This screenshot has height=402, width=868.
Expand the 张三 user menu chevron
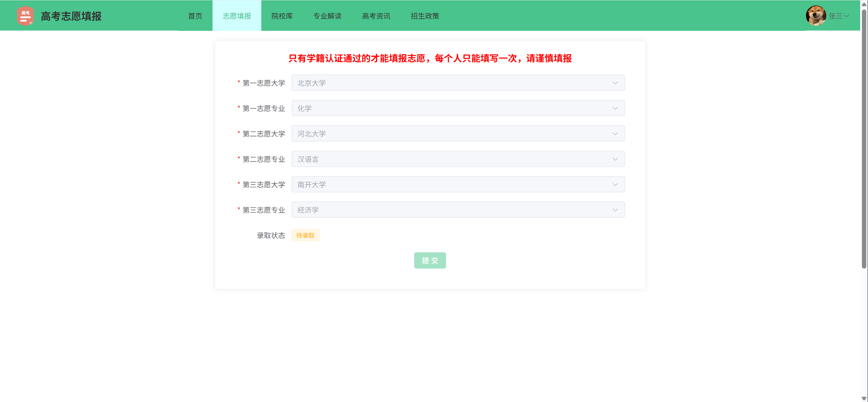pyautogui.click(x=847, y=16)
